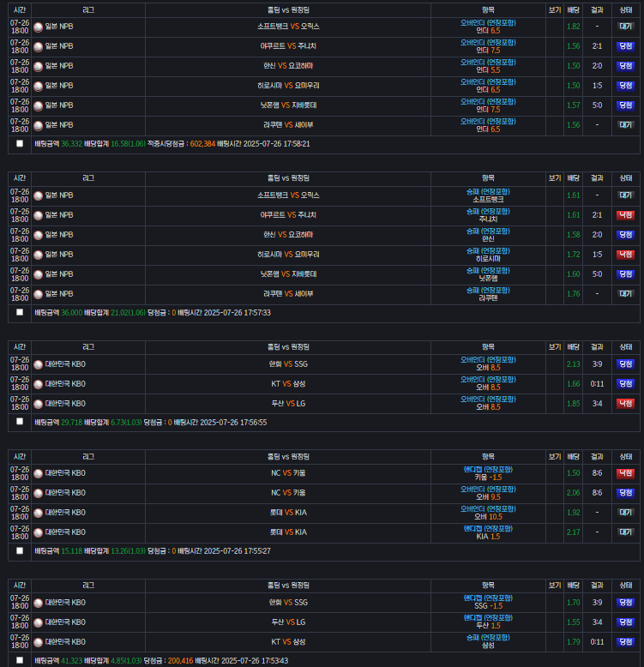Image resolution: width=644 pixels, height=667 pixels.
Task: Click baseball icon in 두산 VS LG 핸디캡 두산 1.5 row
Action: (39, 622)
